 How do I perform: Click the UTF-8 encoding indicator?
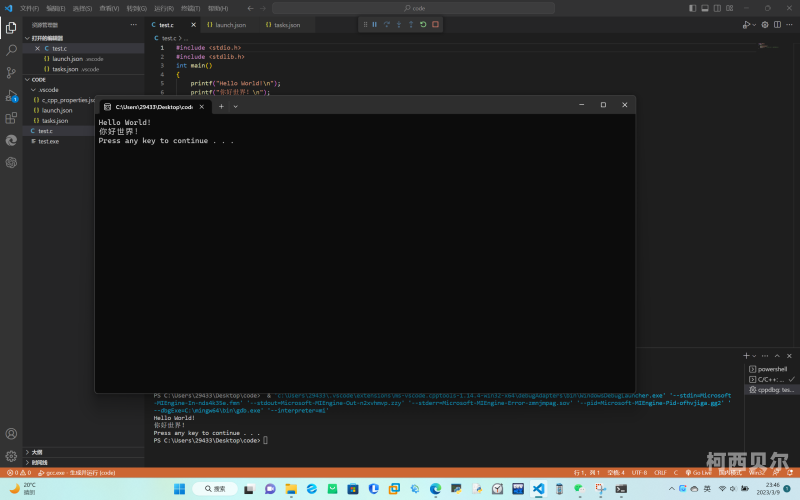[639, 473]
